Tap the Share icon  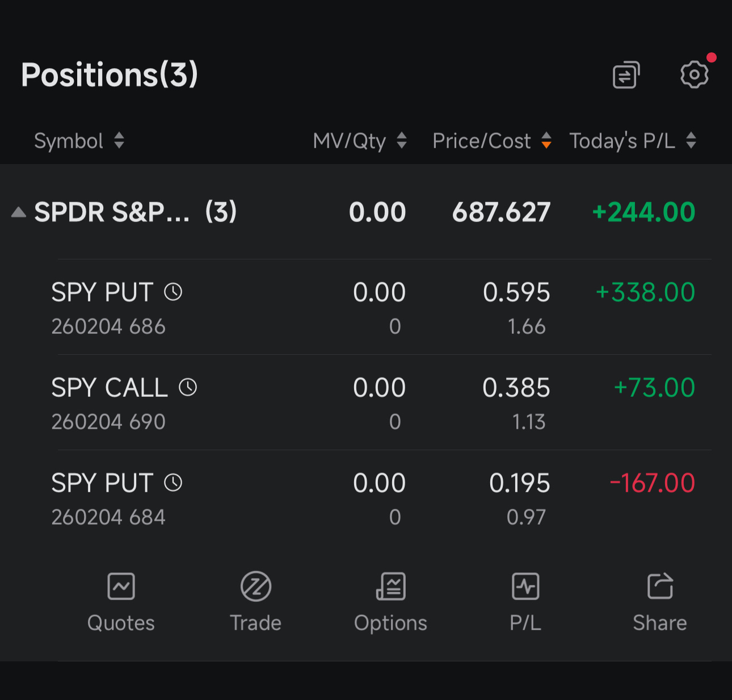click(x=660, y=586)
